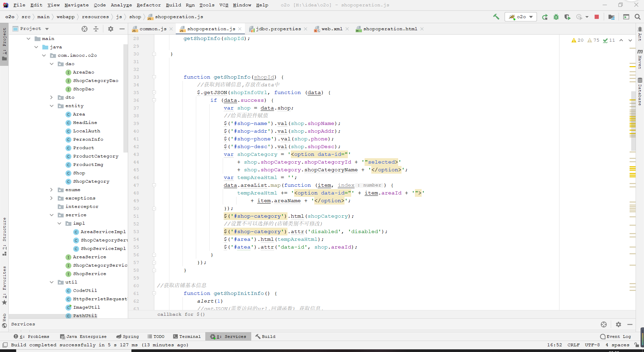
Task: Click Run with Coverage icon
Action: 567,17
